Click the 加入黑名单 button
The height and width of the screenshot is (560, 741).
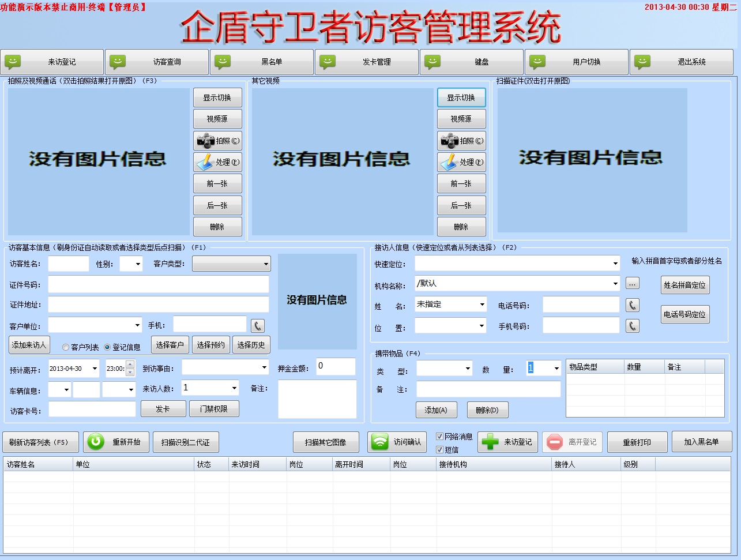702,442
